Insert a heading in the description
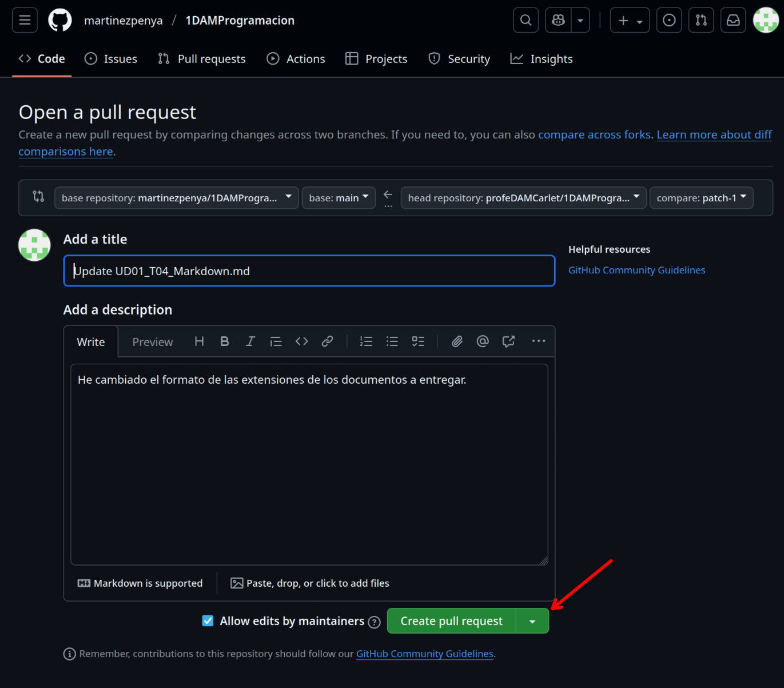The height and width of the screenshot is (688, 784). pyautogui.click(x=198, y=341)
